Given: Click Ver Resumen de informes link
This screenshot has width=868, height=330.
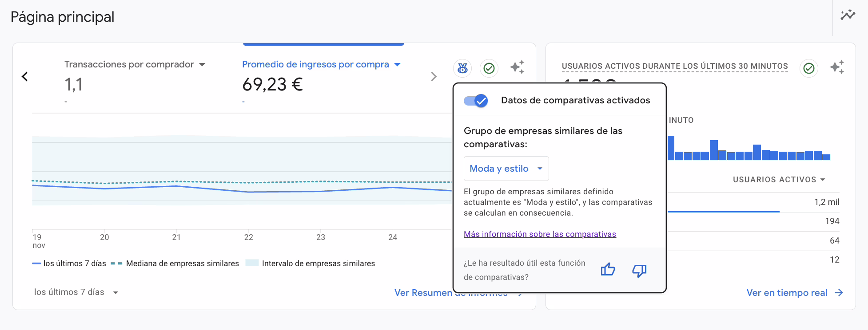Looking at the screenshot, I should tap(423, 293).
